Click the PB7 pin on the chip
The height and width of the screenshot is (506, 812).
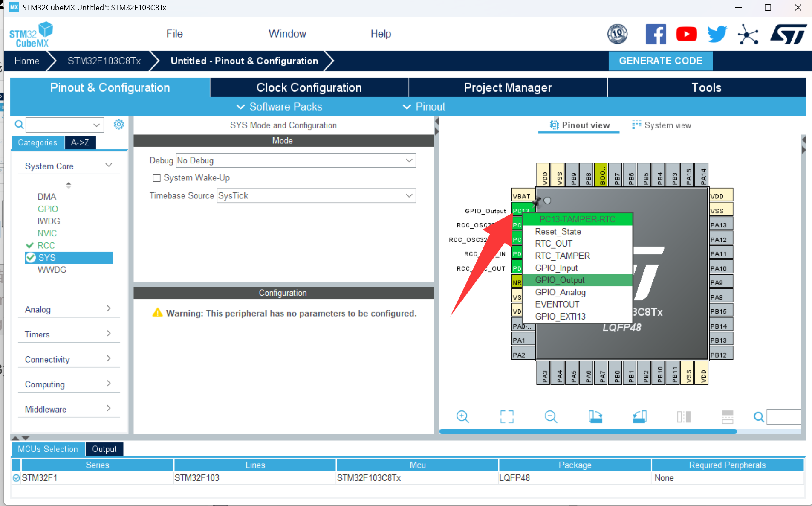pyautogui.click(x=615, y=174)
